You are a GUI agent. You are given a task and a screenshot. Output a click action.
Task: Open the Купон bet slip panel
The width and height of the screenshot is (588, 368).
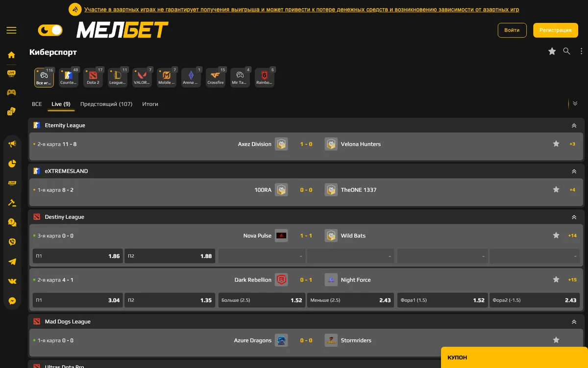pos(514,358)
